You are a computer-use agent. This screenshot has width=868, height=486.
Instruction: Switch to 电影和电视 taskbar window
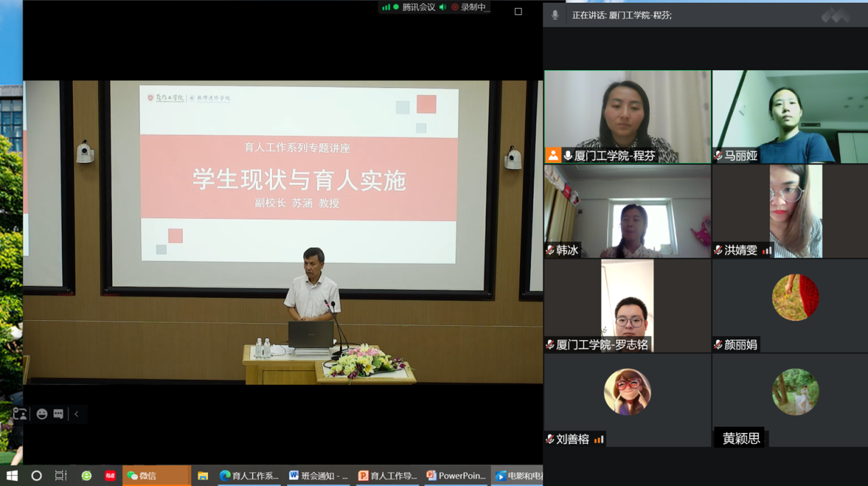[518, 475]
